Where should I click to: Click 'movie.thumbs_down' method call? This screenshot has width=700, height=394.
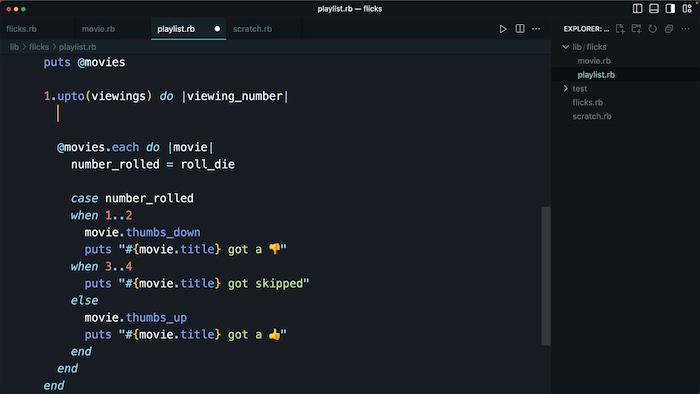tap(142, 232)
